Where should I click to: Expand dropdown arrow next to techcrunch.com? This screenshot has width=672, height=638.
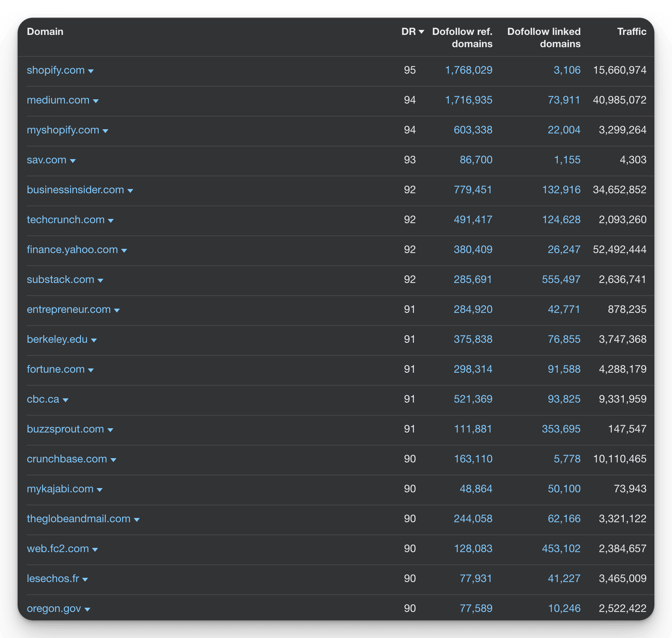(x=111, y=221)
